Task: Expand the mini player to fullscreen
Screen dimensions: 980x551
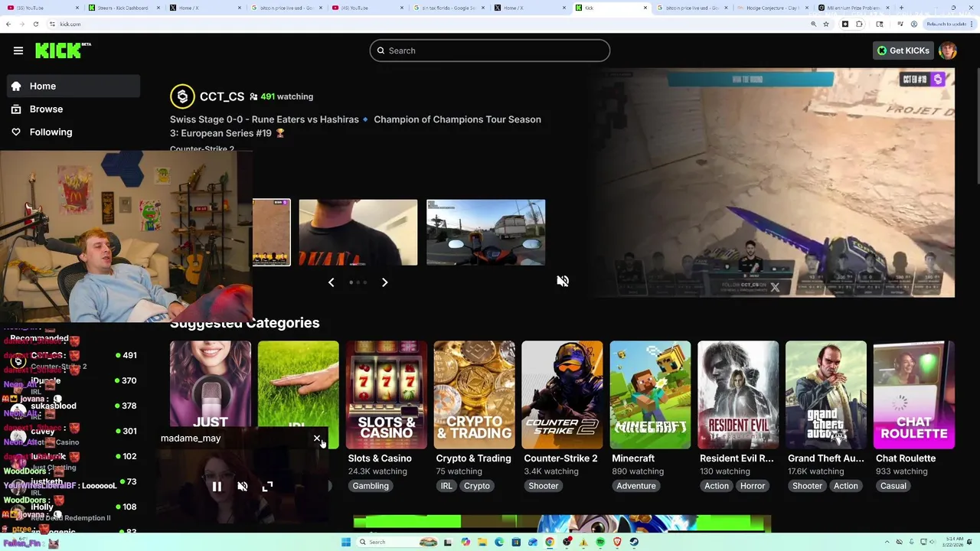Action: (267, 487)
